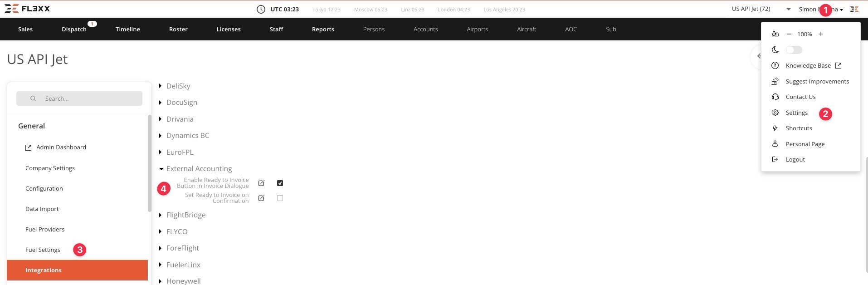The height and width of the screenshot is (285, 868).
Task: Collapse the External Accounting section
Action: (161, 169)
